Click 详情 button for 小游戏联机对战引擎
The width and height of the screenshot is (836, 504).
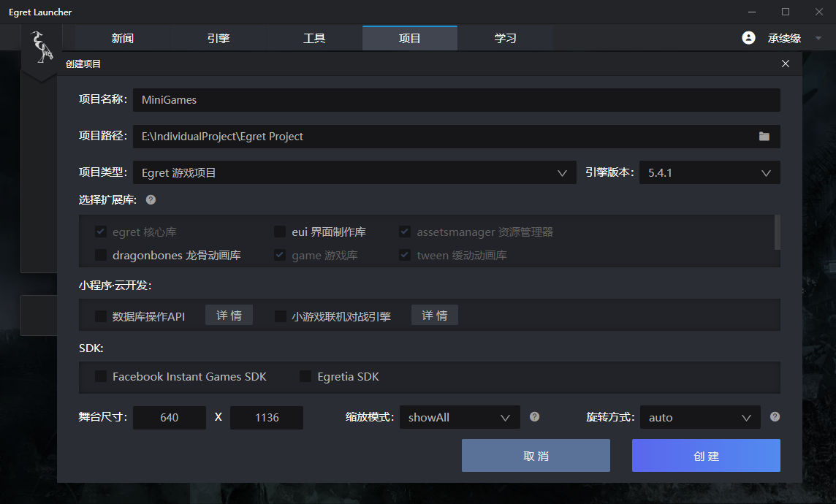tap(435, 316)
